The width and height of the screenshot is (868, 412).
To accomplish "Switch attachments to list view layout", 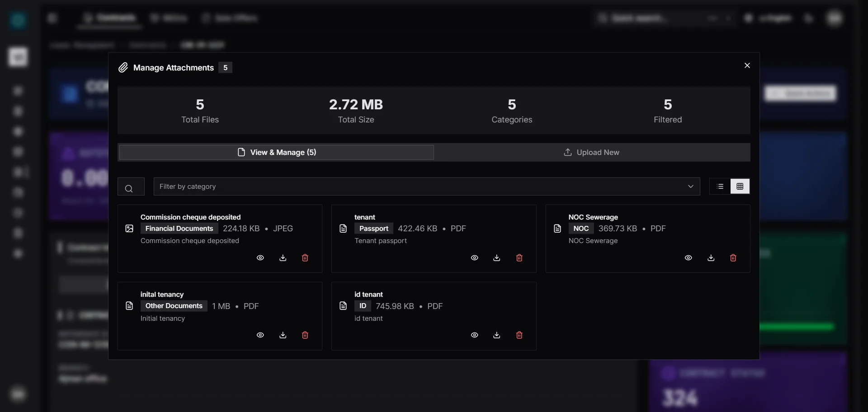I will [x=720, y=186].
